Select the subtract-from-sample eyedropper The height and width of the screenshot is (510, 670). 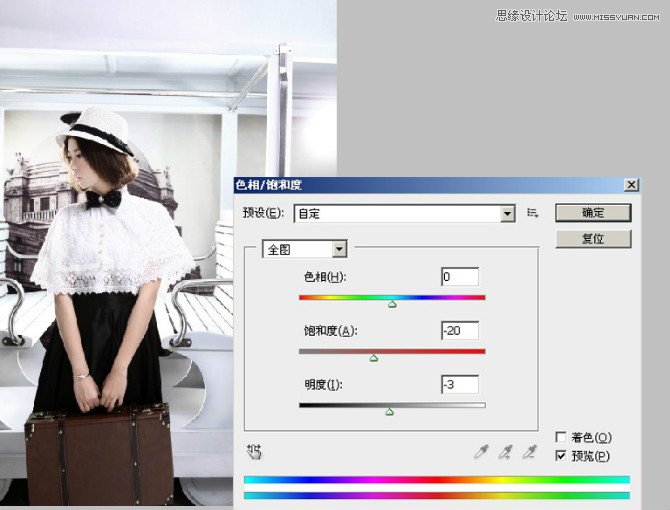coord(529,452)
